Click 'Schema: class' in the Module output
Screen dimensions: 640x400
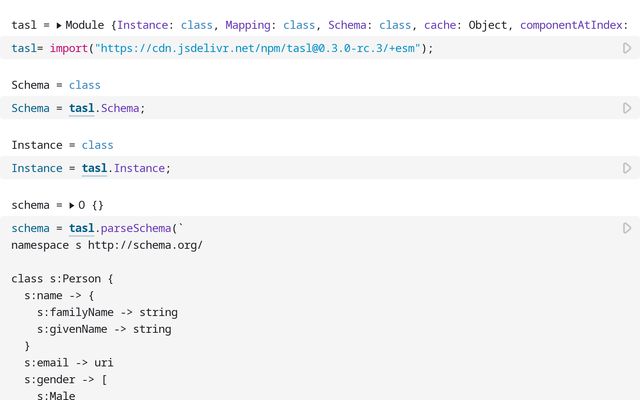pyautogui.click(x=369, y=25)
